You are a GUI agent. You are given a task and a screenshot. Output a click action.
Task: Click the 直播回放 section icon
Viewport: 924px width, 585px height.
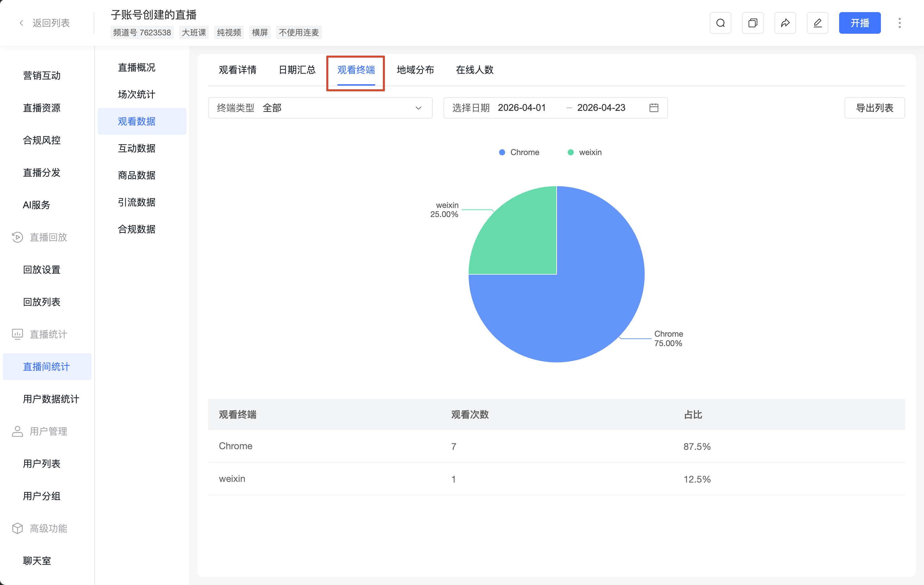17,237
